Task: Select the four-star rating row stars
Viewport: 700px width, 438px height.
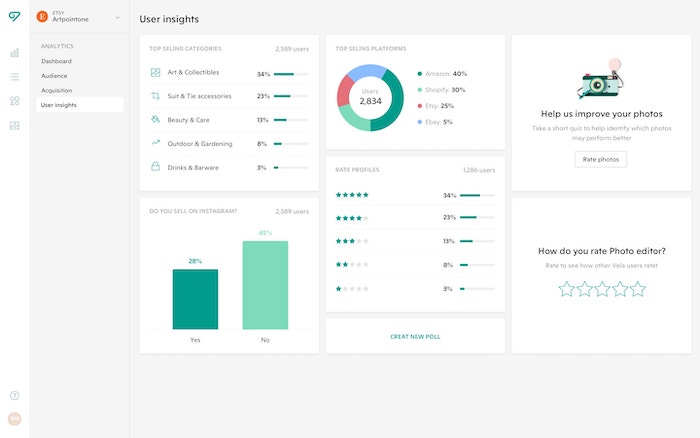Action: [352, 218]
